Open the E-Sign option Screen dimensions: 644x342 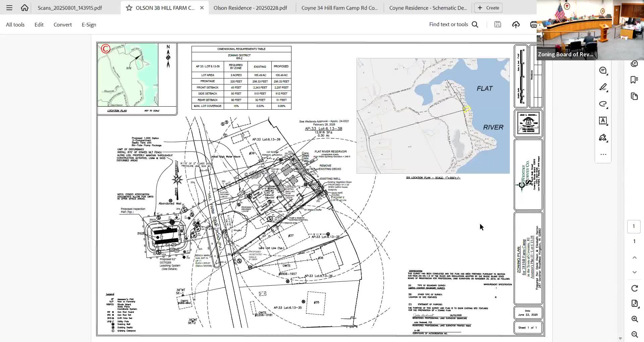89,24
